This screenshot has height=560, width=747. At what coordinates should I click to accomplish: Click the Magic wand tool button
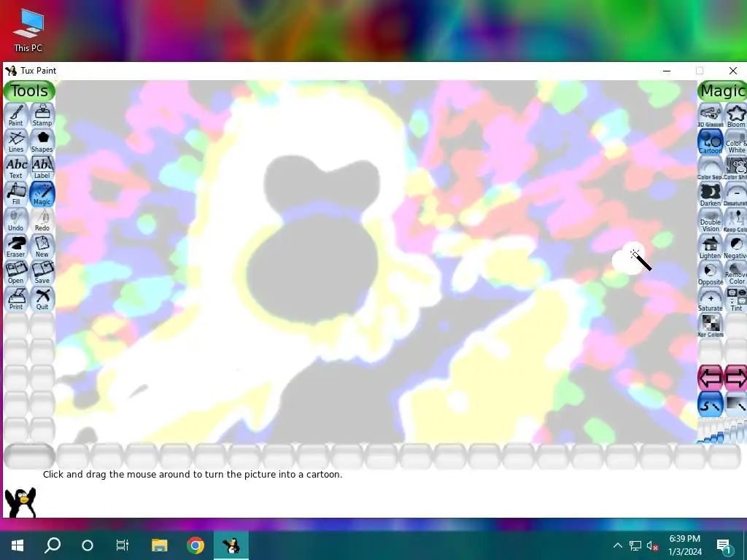[x=42, y=194]
